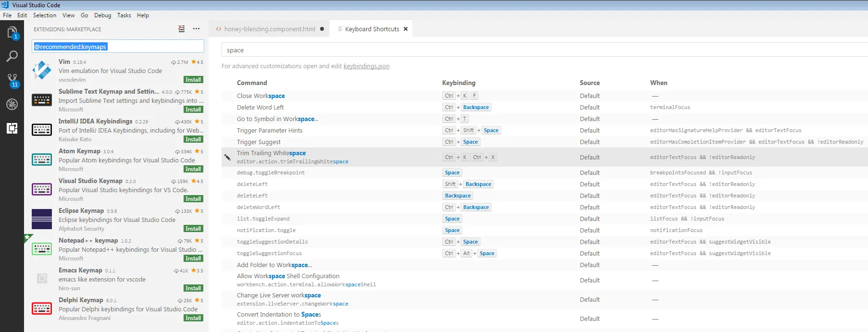Click the When column header
Screen dimensions: 868x332
(x=658, y=83)
